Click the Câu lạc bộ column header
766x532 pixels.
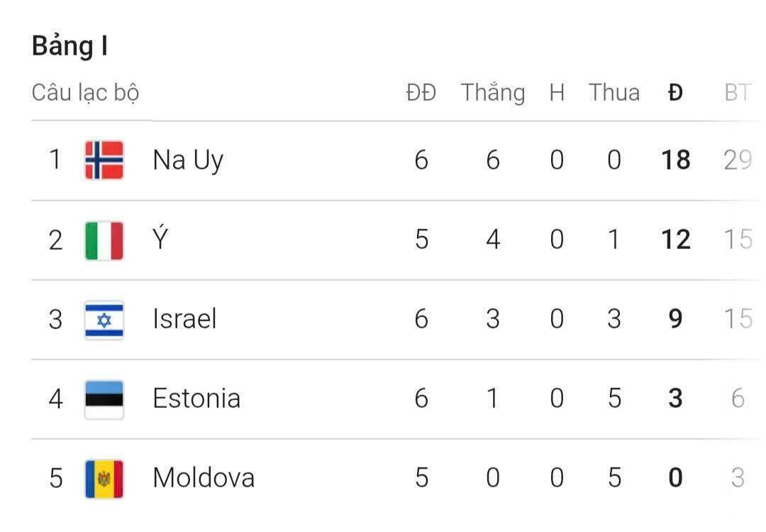(x=86, y=93)
